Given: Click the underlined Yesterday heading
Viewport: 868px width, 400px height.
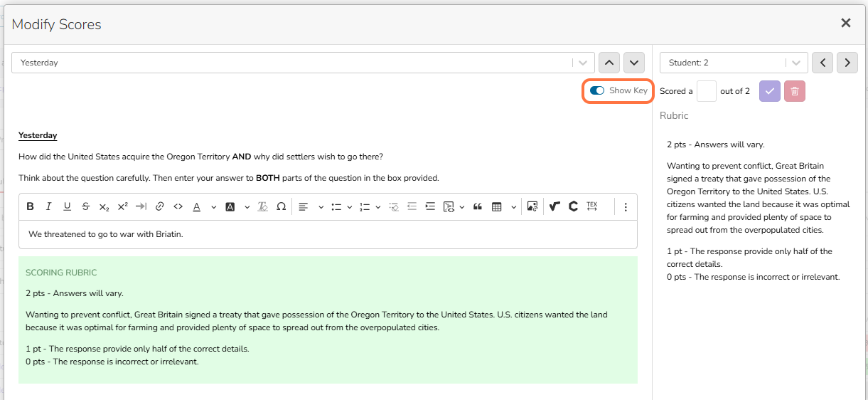Looking at the screenshot, I should pos(38,135).
